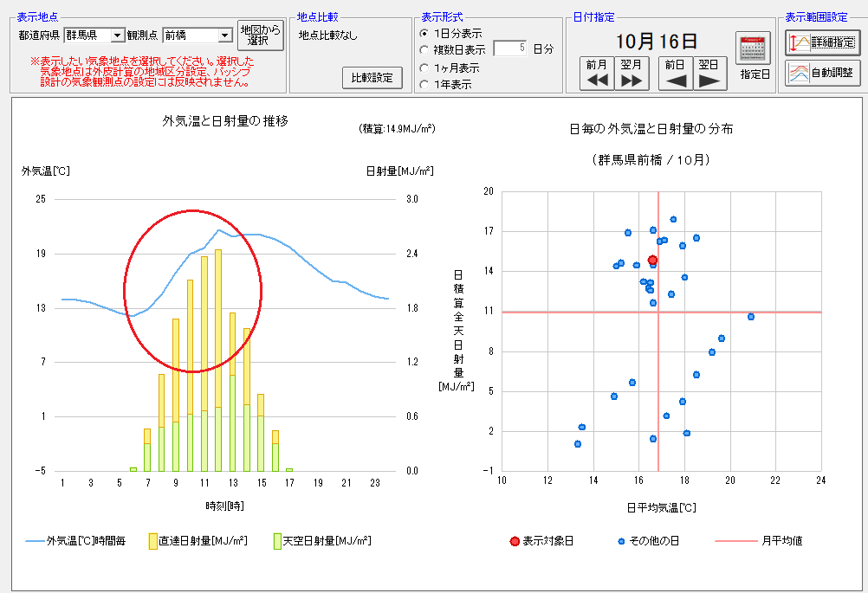Choose the 1ヶ月表示 display option
868x593 pixels.
click(424, 68)
